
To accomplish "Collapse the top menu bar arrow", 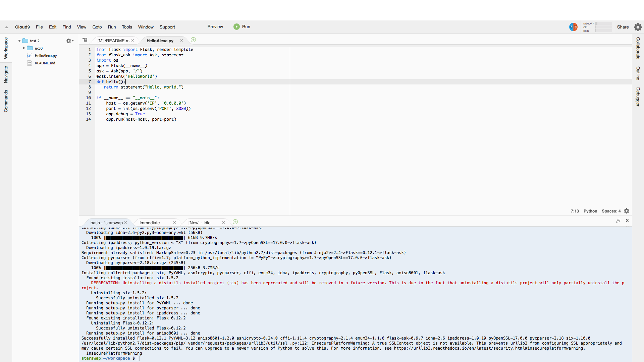I will (x=7, y=27).
